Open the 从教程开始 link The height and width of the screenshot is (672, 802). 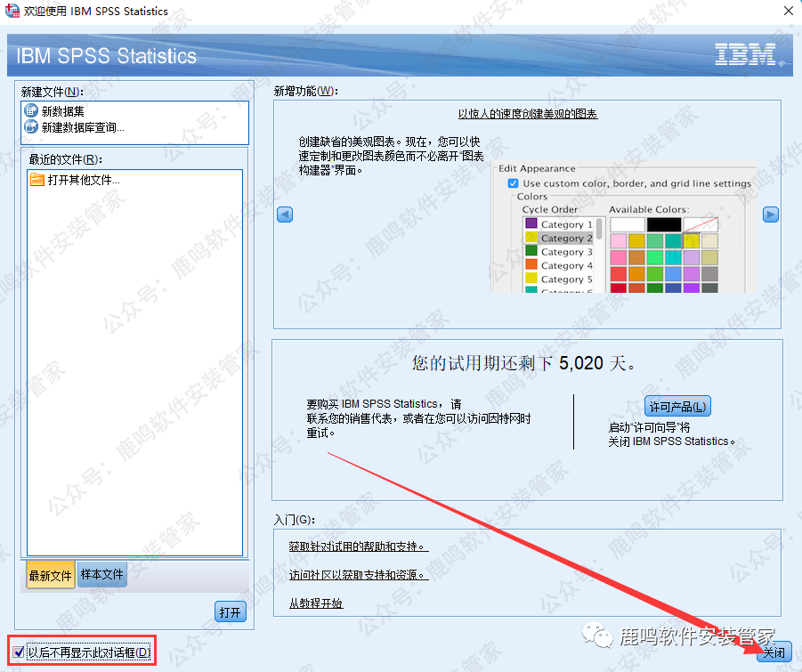(x=316, y=603)
